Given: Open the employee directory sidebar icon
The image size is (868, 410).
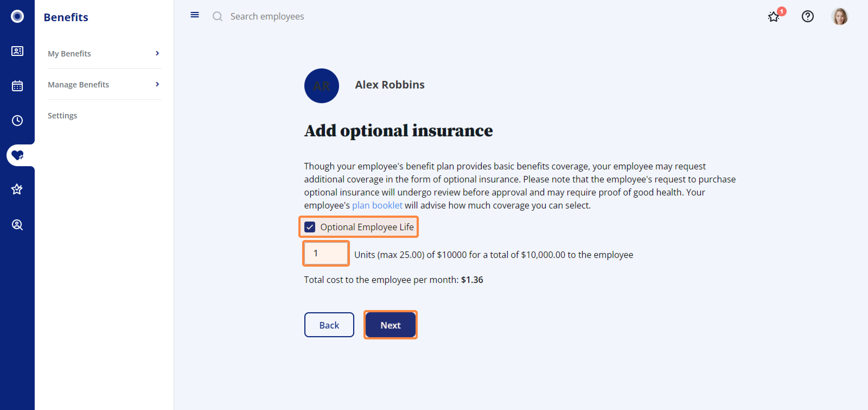Looking at the screenshot, I should [x=17, y=51].
